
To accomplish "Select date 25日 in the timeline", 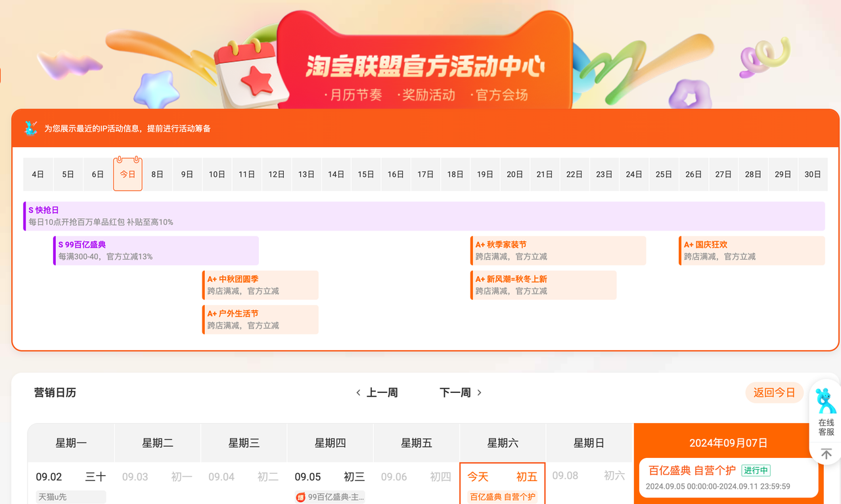I will [664, 174].
